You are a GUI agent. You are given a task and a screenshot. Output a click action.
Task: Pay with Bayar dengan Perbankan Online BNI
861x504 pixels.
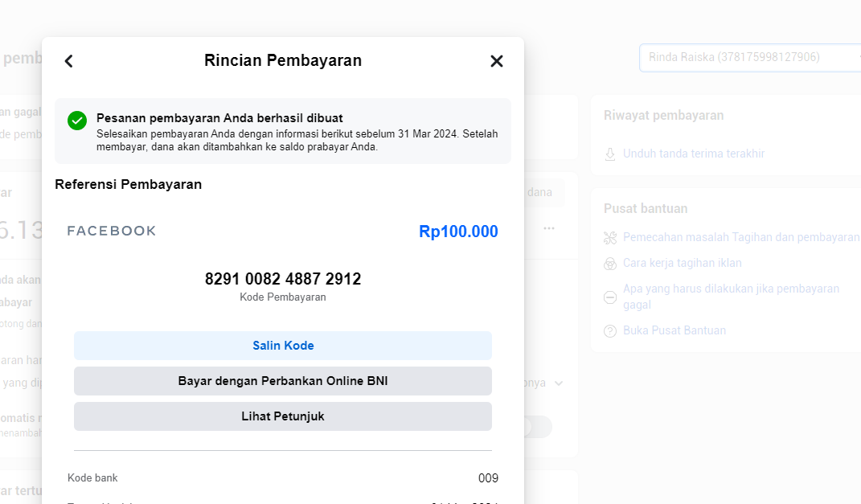[283, 381]
